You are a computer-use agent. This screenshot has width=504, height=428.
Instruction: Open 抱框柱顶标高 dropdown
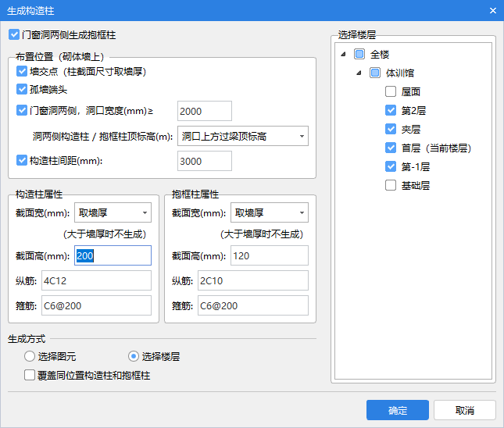coord(243,136)
